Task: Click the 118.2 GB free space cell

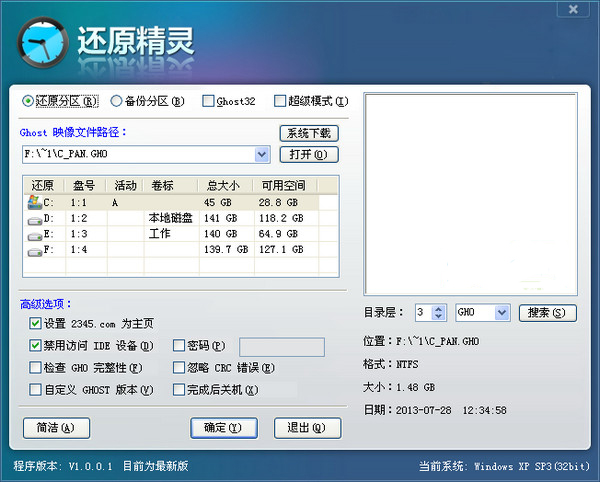Action: point(281,218)
